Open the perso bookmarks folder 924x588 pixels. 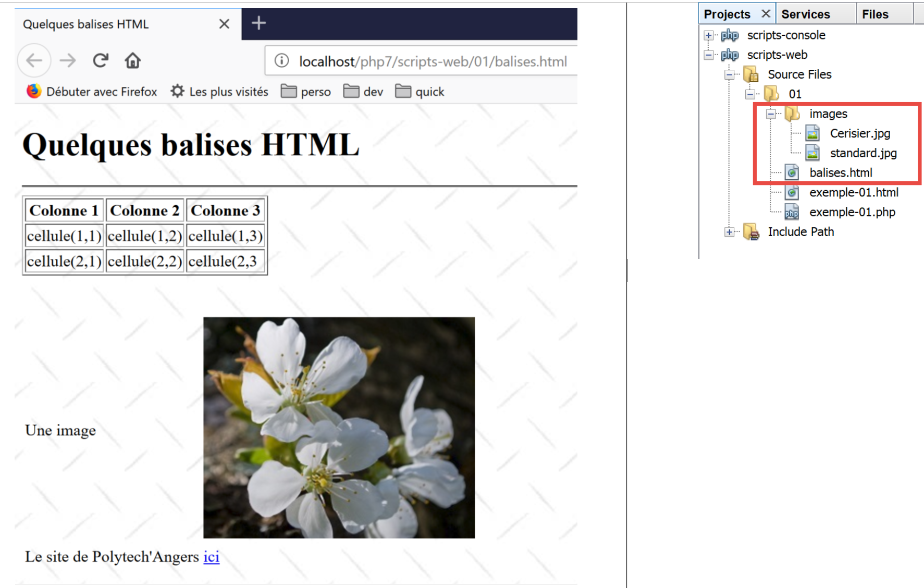306,92
